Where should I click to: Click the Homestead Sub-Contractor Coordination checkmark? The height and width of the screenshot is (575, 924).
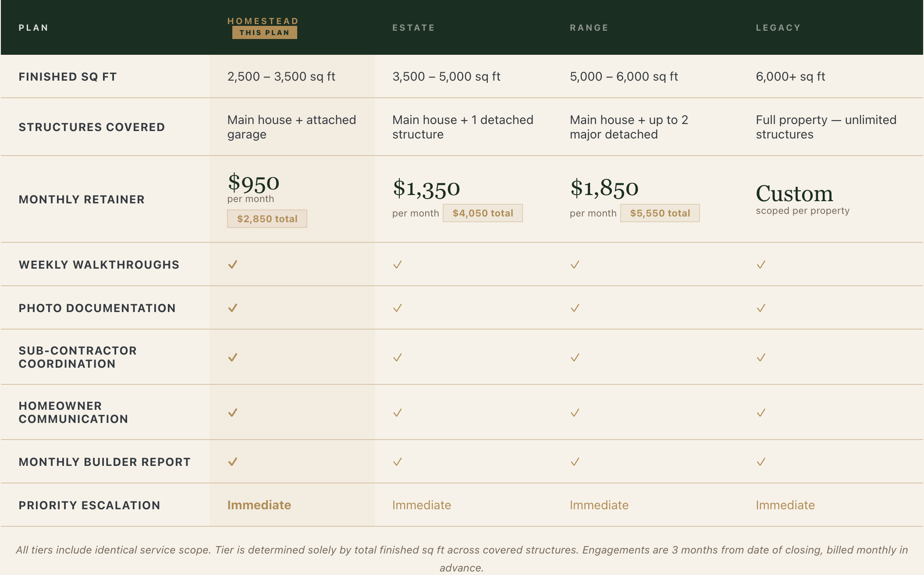(x=233, y=357)
